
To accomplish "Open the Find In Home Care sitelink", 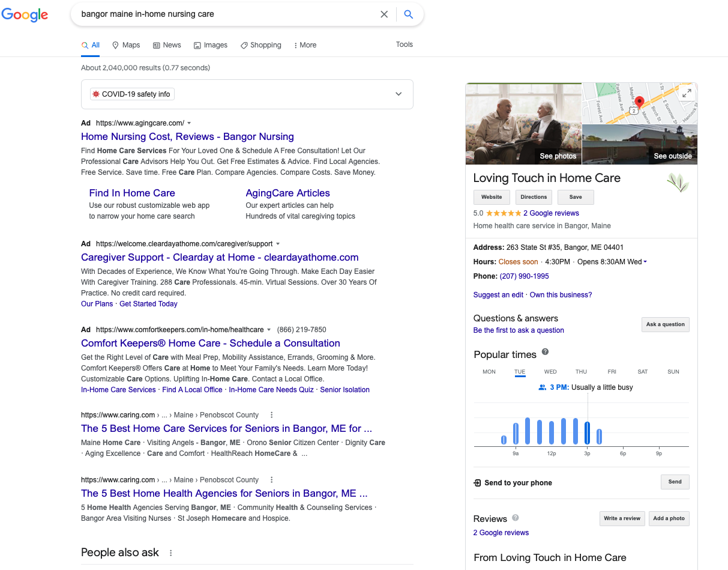I will pyautogui.click(x=132, y=193).
